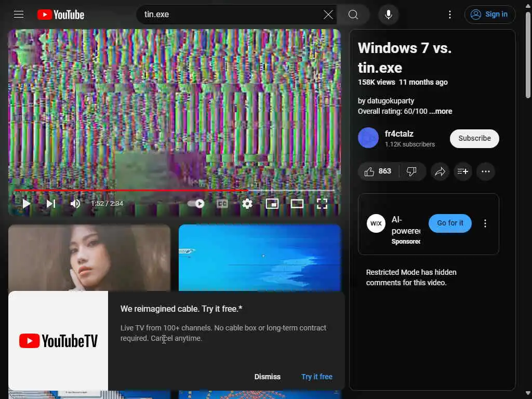
Task: Play the paused video
Action: tap(26, 204)
